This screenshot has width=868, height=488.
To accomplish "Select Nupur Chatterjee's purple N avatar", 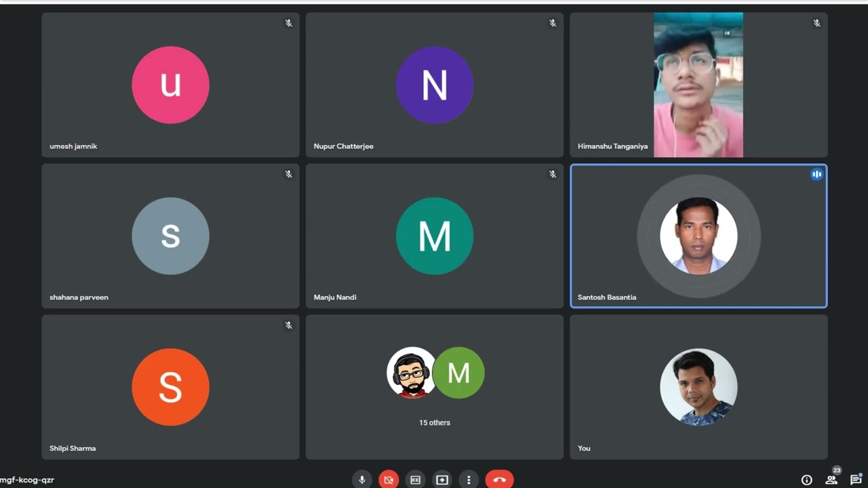I will click(x=435, y=85).
